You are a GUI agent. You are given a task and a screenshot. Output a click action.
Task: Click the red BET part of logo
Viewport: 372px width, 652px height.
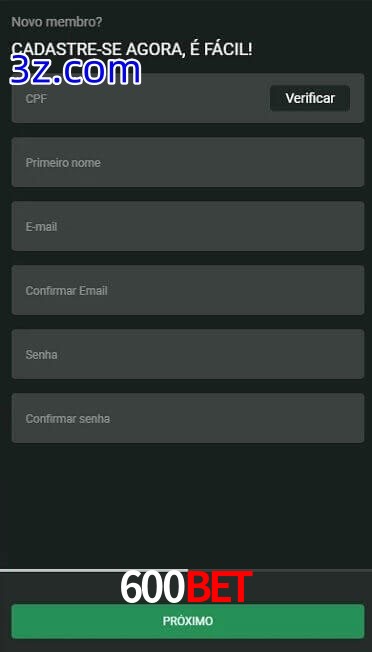coord(219,587)
